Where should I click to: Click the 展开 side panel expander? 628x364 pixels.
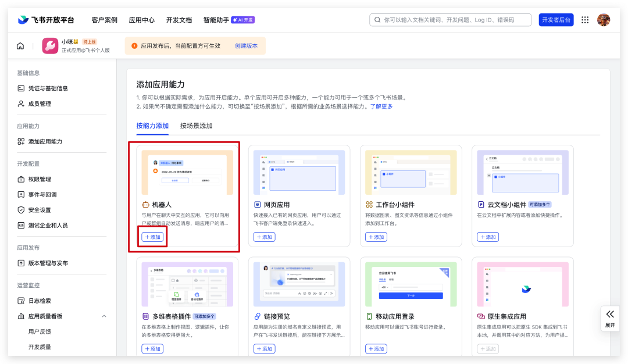tap(610, 318)
